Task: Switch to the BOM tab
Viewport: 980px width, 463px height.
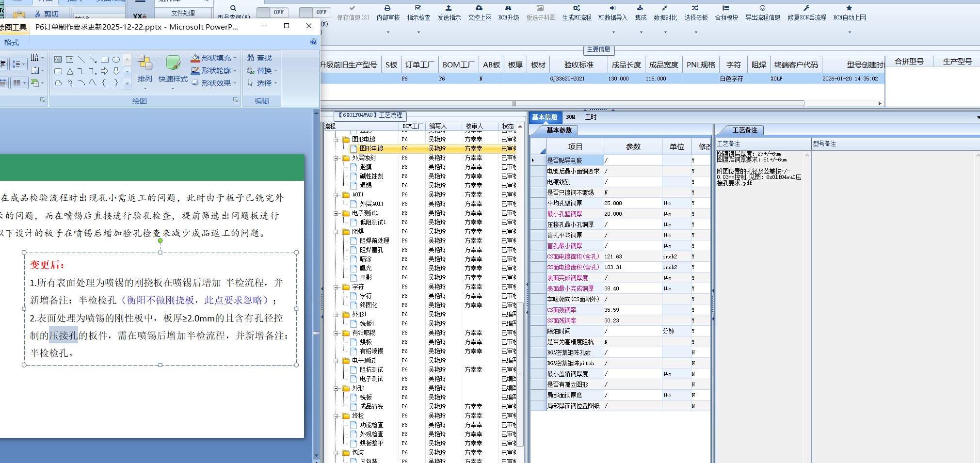Action: (x=571, y=117)
